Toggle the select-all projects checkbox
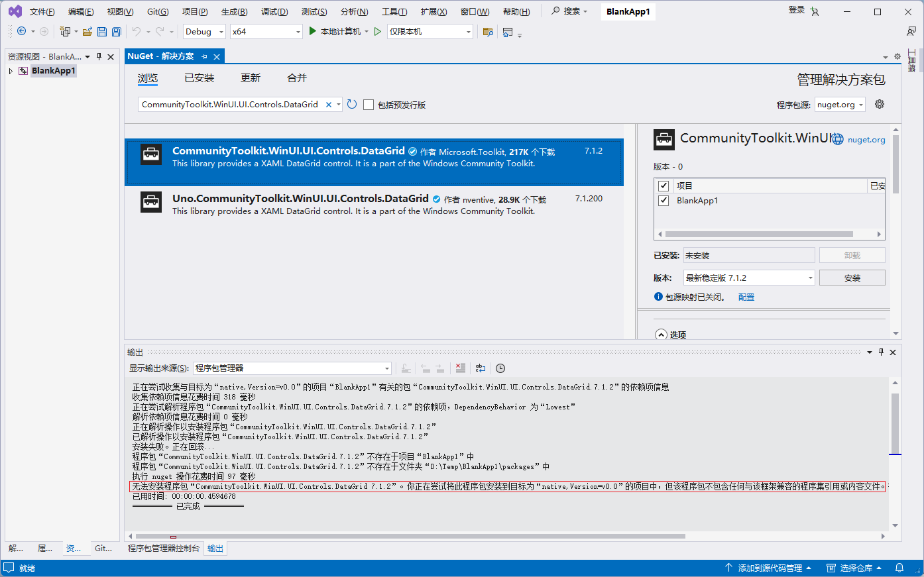Screen dimensions: 924x577 tap(664, 185)
